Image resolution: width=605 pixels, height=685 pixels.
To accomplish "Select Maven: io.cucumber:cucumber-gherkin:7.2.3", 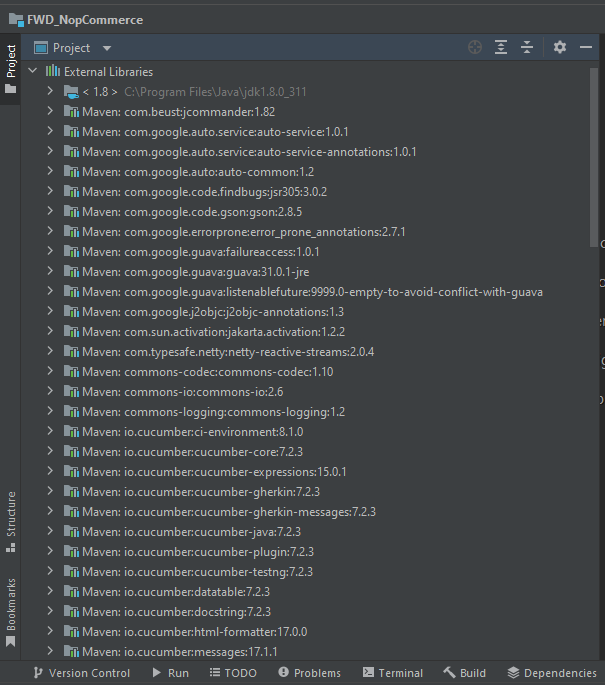I will coord(201,492).
